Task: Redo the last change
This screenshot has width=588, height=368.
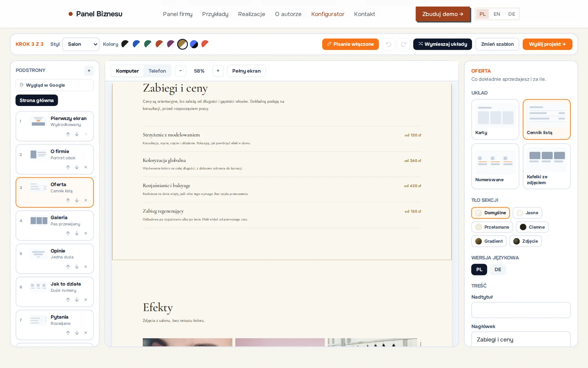Action: [x=403, y=44]
